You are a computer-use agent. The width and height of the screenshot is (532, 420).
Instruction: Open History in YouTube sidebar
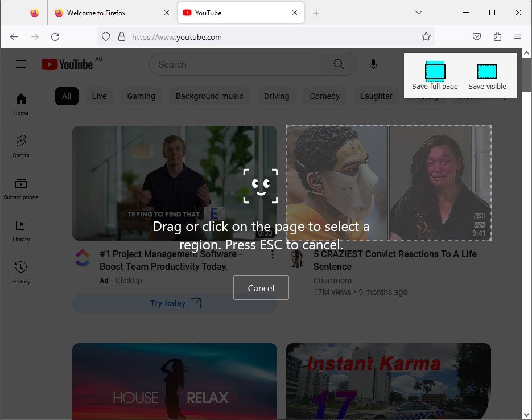tap(21, 273)
